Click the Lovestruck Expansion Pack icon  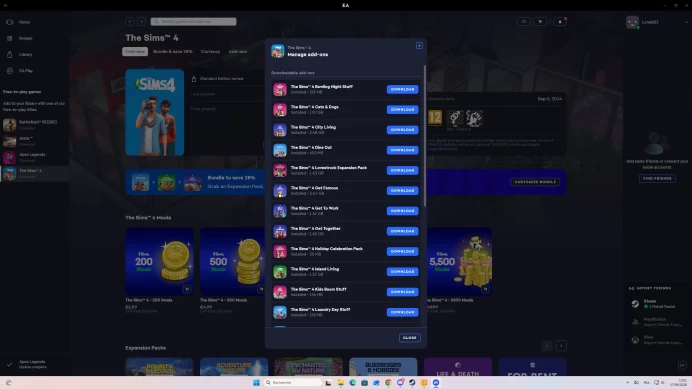click(x=280, y=170)
